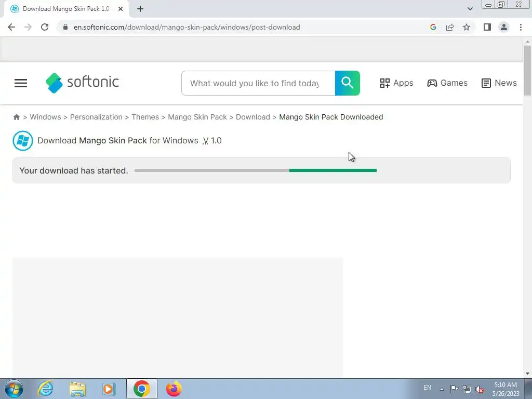Click the 'Your download has started.' text
532x399 pixels.
click(x=74, y=170)
